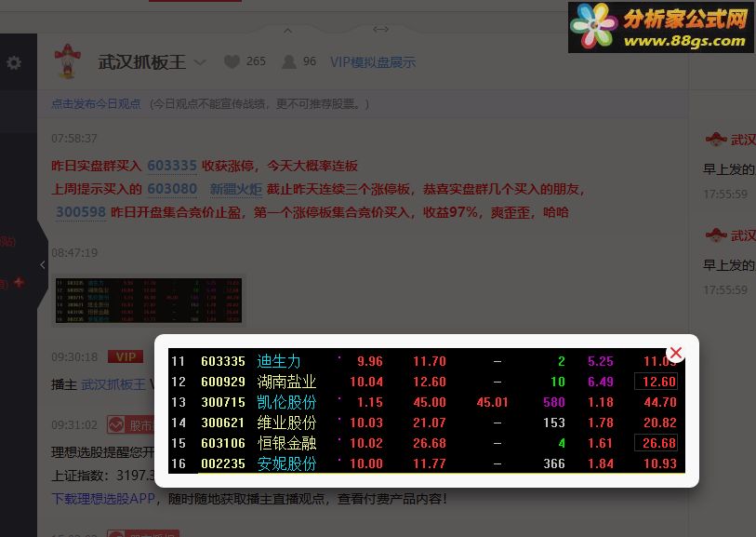This screenshot has height=537, width=756.
Task: Select 603106 恒银金融 row
Action: coord(426,443)
